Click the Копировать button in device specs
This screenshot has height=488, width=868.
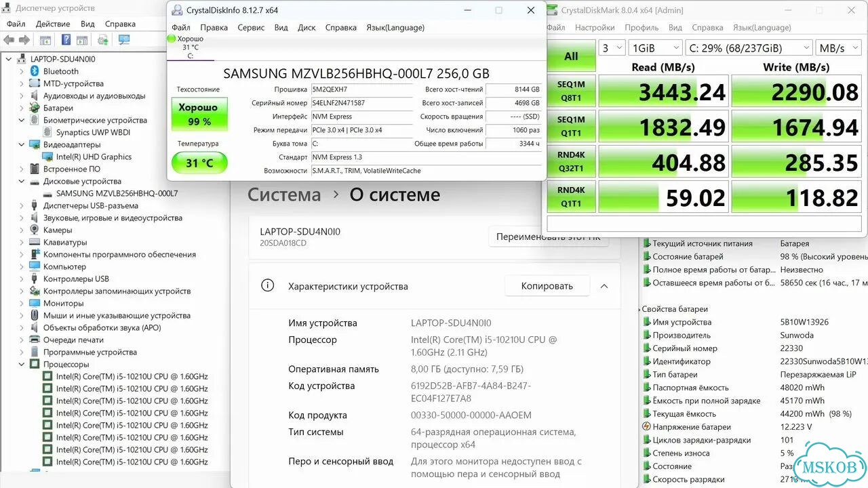point(547,286)
